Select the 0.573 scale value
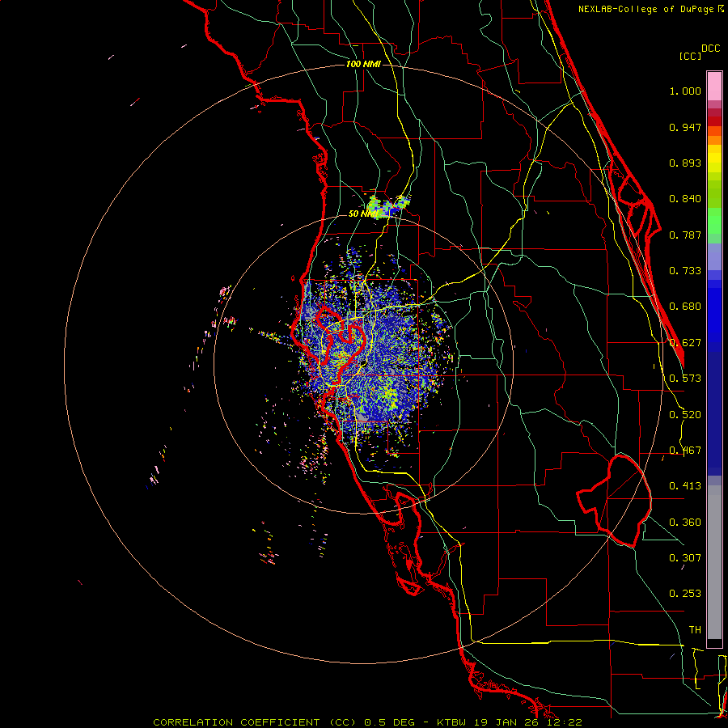The width and height of the screenshot is (728, 728). (685, 379)
